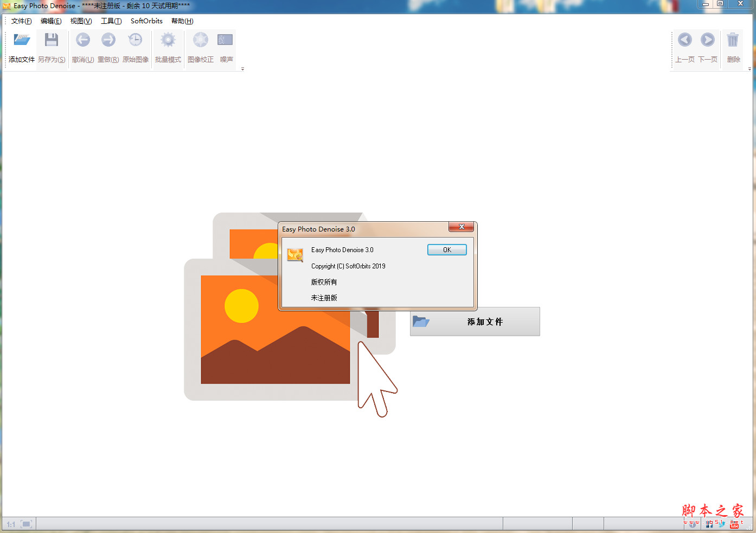Click the info icon in the status bar
This screenshot has height=533, width=756.
coord(692,524)
